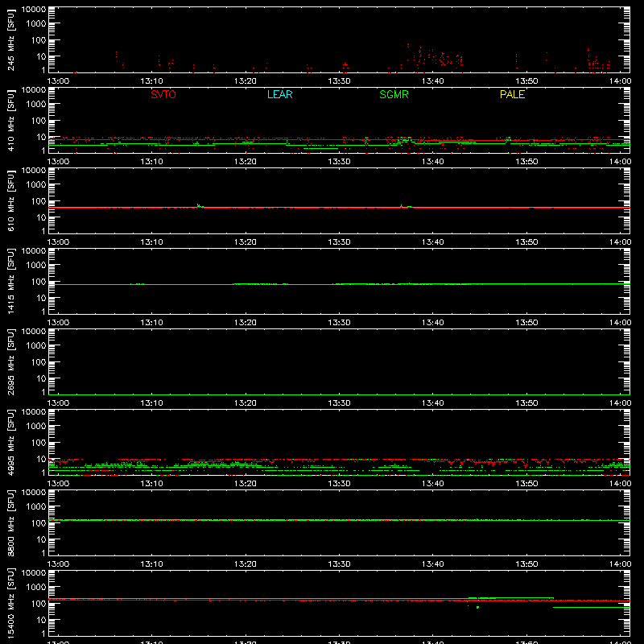Click the 10000 tick label on 8800 MHz panel

point(34,493)
